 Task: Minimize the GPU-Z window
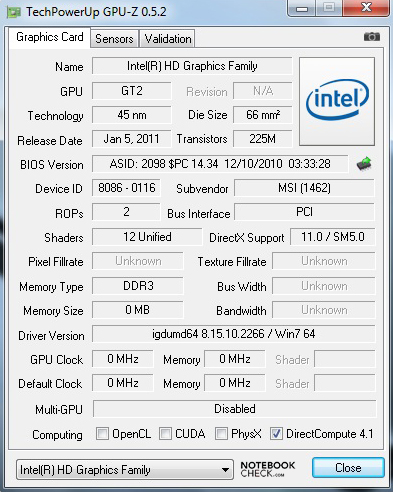click(x=301, y=8)
